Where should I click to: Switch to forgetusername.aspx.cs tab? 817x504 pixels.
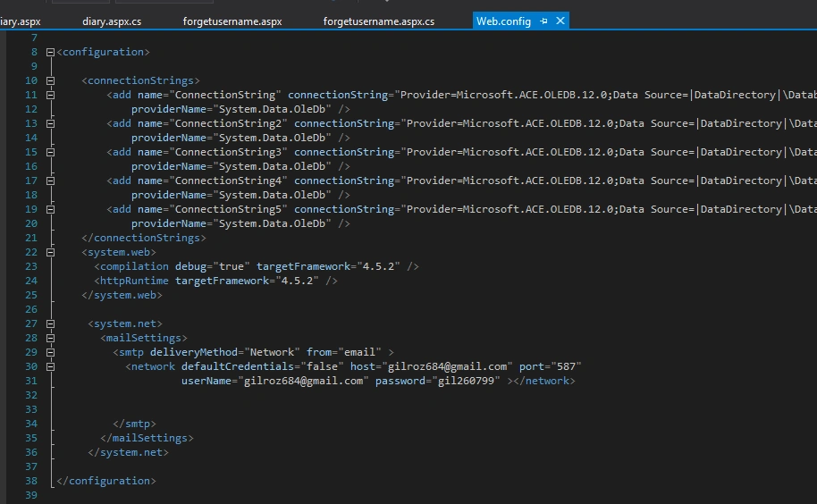(x=379, y=21)
